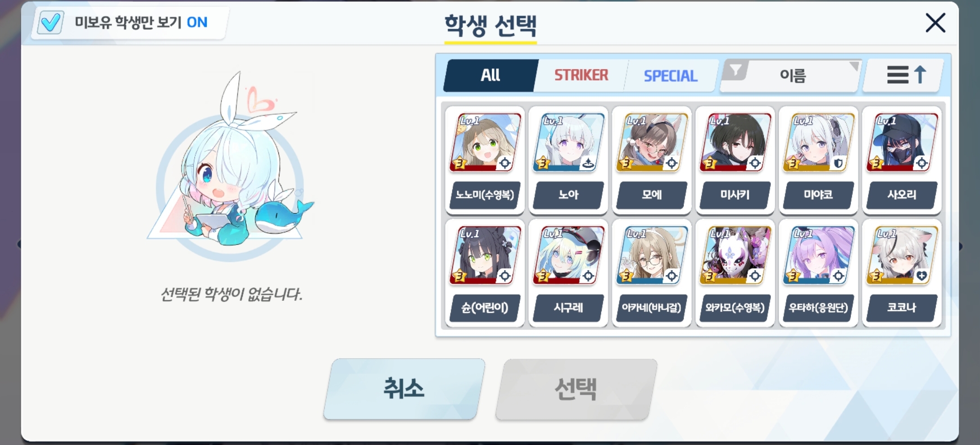980x445 pixels.
Task: Click the funnel filter icon
Action: pyautogui.click(x=735, y=71)
